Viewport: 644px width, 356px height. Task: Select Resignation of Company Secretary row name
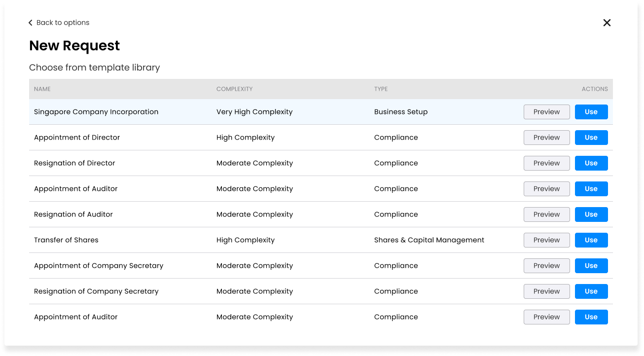96,291
